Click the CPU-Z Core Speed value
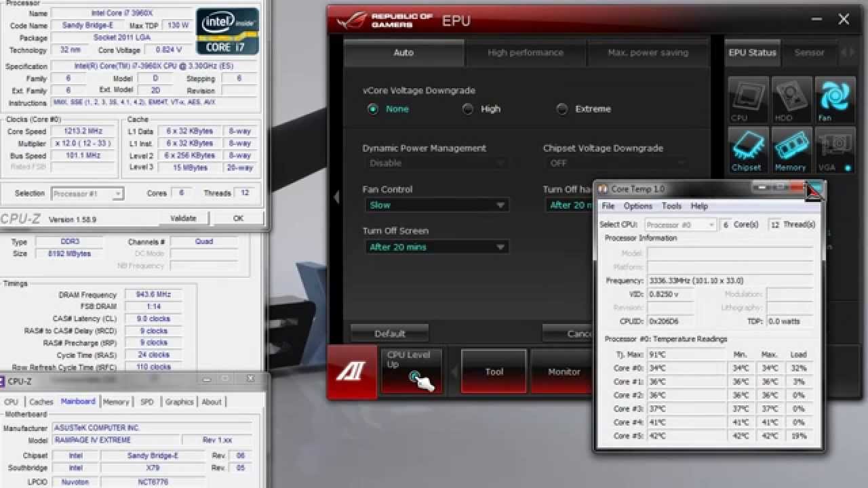The height and width of the screenshot is (488, 868). tap(85, 131)
